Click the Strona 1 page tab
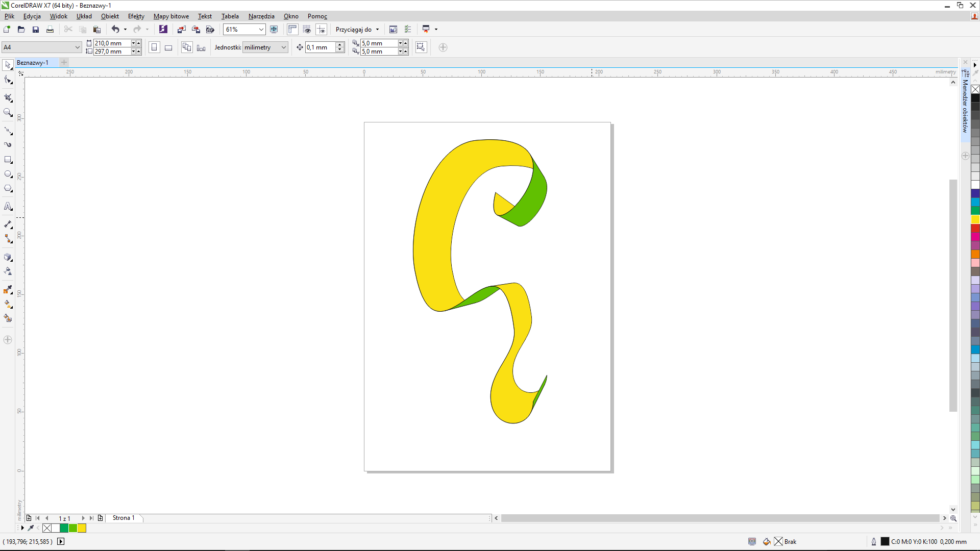The height and width of the screenshot is (551, 980). 124,518
